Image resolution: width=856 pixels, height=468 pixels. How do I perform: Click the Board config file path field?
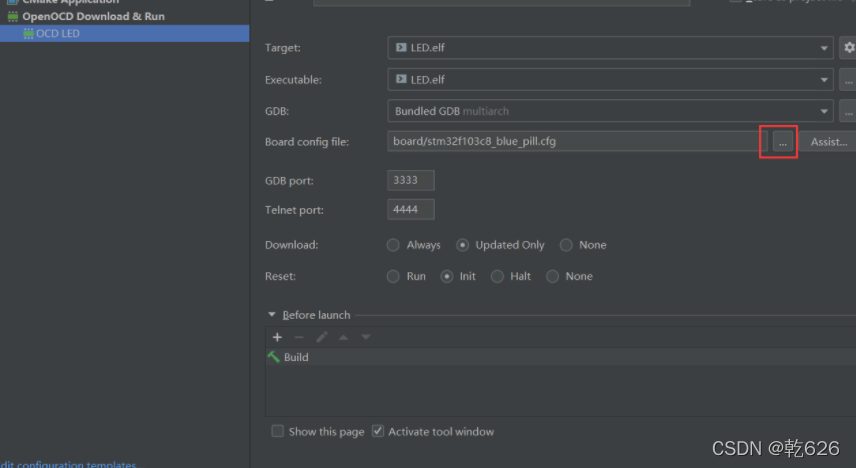(x=578, y=141)
